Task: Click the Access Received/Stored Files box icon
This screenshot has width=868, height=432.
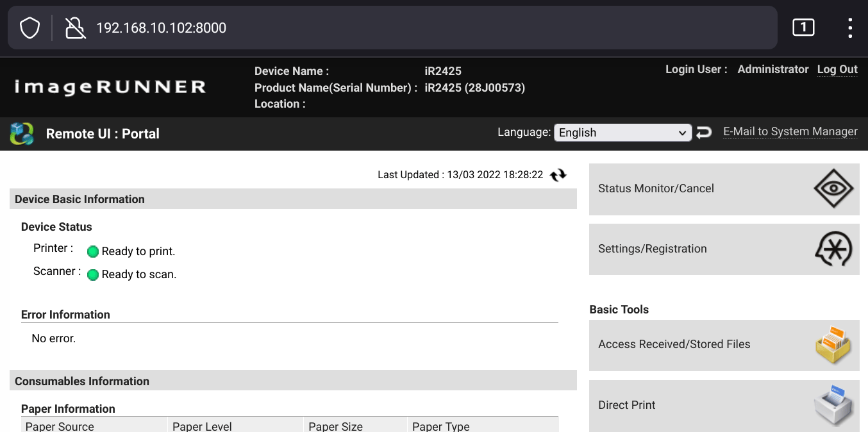Action: pyautogui.click(x=833, y=345)
